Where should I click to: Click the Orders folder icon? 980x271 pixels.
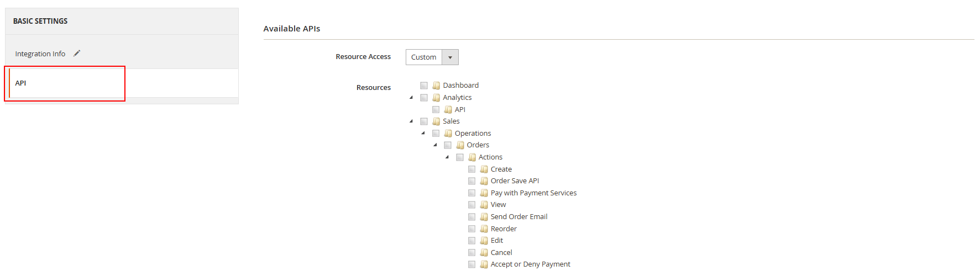(460, 145)
